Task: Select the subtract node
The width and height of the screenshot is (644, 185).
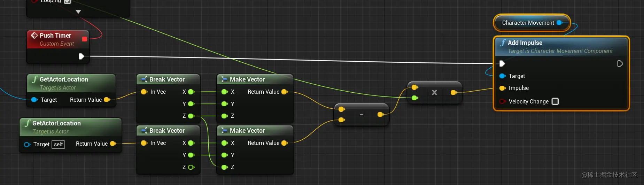Action: coord(361,114)
